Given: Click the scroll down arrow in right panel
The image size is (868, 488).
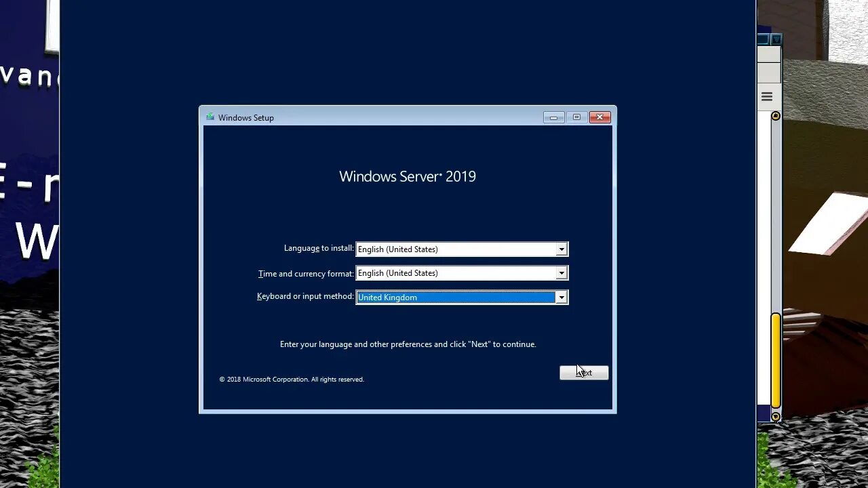Looking at the screenshot, I should 776,417.
